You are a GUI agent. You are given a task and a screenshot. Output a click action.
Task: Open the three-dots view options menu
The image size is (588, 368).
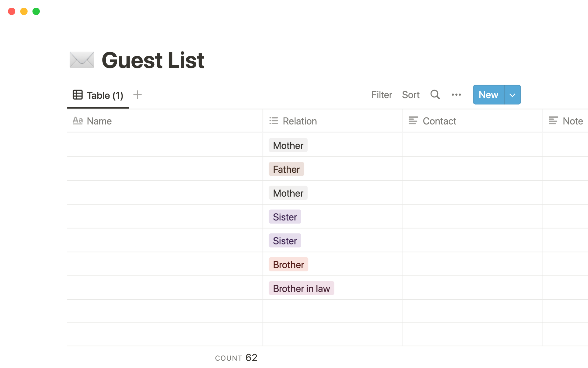click(456, 95)
